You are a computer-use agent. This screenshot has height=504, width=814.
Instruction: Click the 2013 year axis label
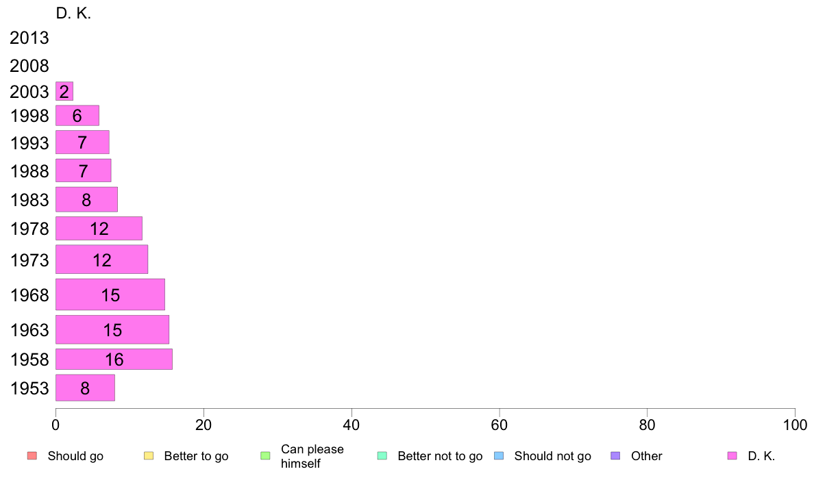(29, 38)
